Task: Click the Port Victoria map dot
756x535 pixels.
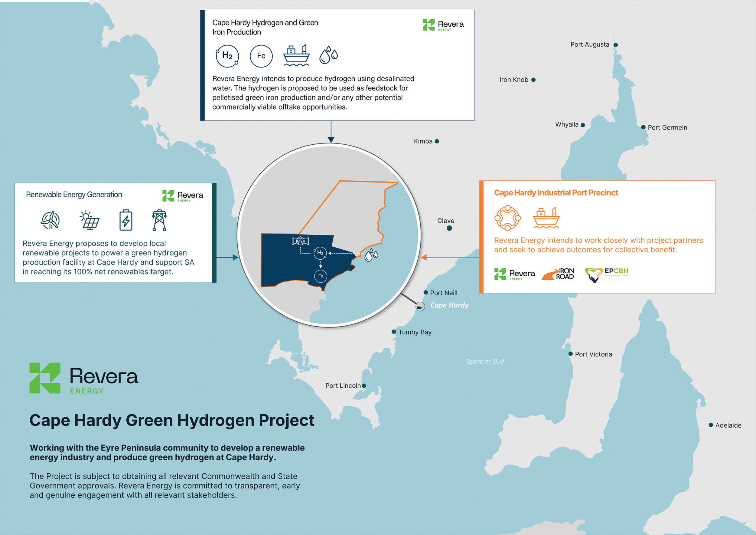Action: click(571, 354)
